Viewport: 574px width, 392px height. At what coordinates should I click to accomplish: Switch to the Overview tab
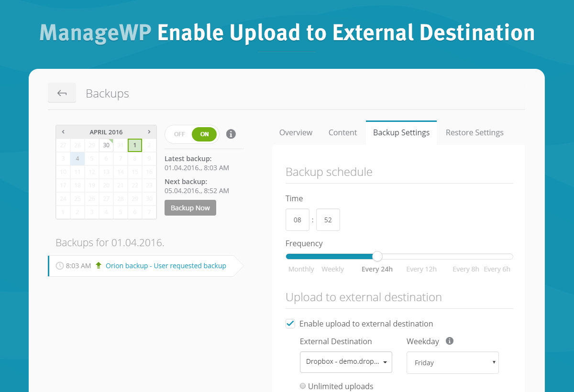coord(296,132)
